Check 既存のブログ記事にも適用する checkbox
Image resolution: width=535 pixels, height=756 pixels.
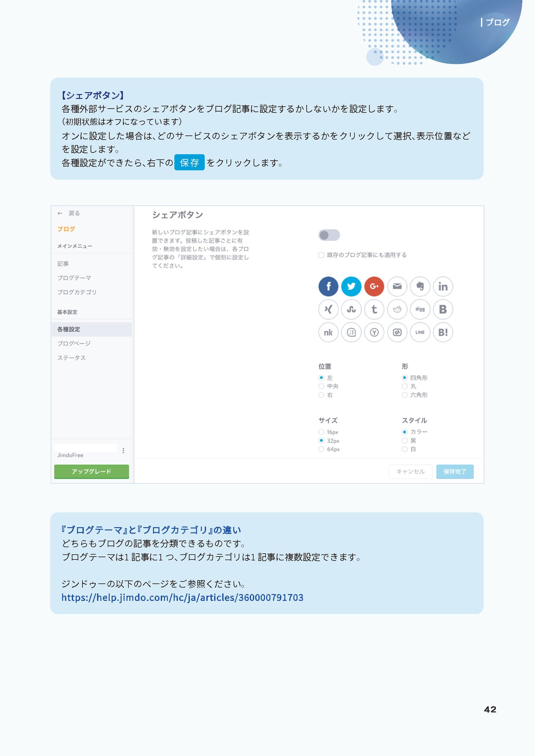321,255
